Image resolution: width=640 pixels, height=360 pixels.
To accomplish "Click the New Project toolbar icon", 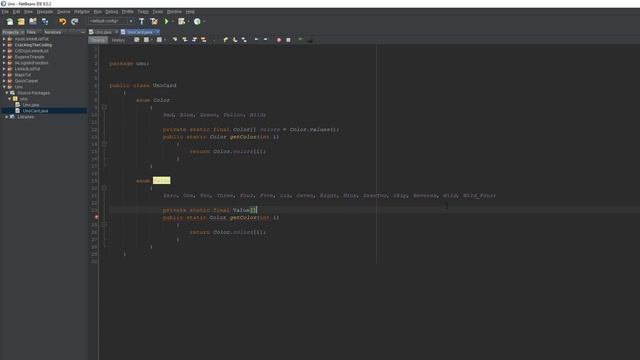I will click(21, 21).
